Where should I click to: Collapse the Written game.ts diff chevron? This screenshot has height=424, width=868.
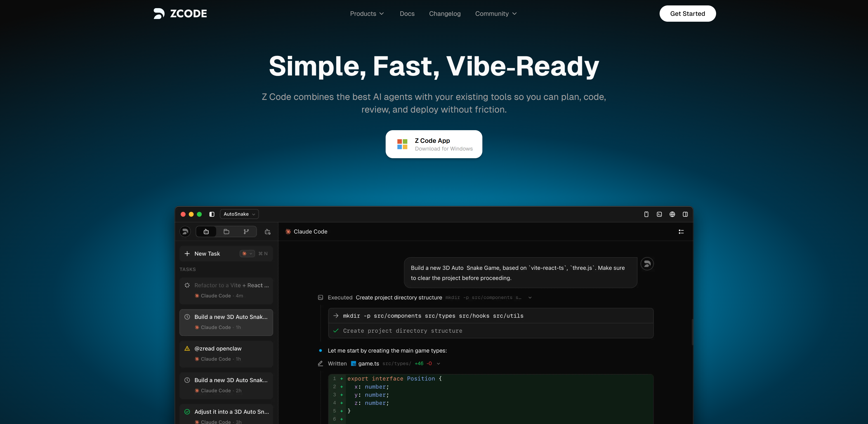click(438, 364)
